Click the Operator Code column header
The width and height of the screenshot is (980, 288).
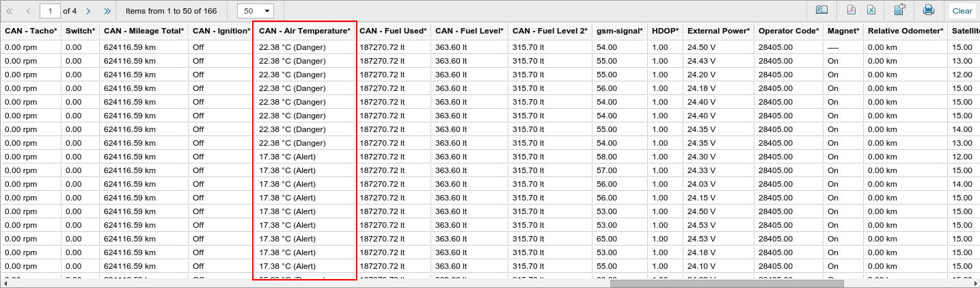788,31
